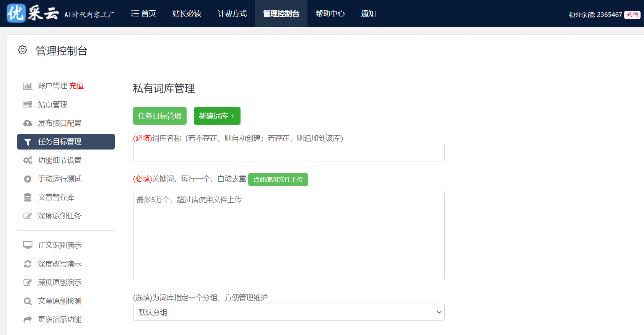
Task: Focus the 词库名称 input field
Action: click(x=289, y=153)
